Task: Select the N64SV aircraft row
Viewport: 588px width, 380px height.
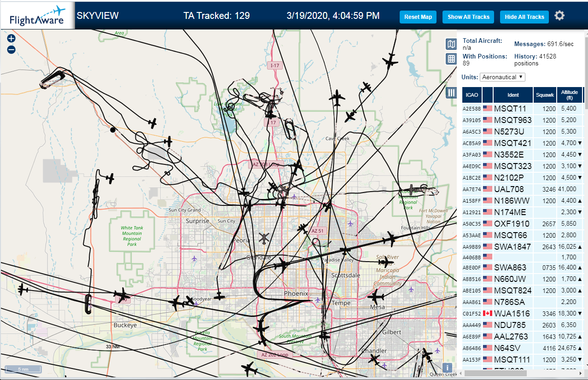Action: click(x=523, y=348)
